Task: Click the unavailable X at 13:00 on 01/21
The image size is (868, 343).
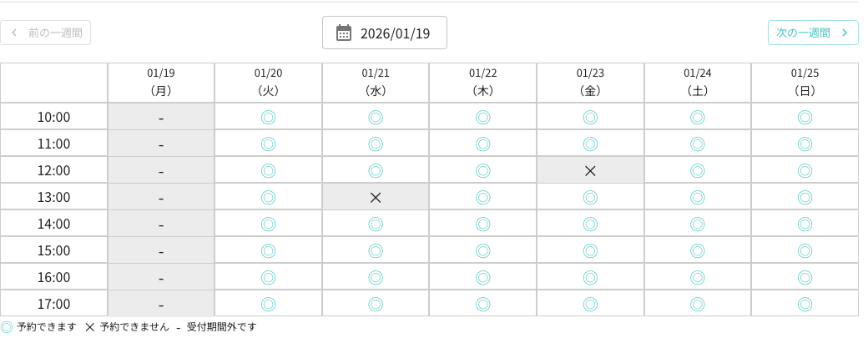Action: 376,197
